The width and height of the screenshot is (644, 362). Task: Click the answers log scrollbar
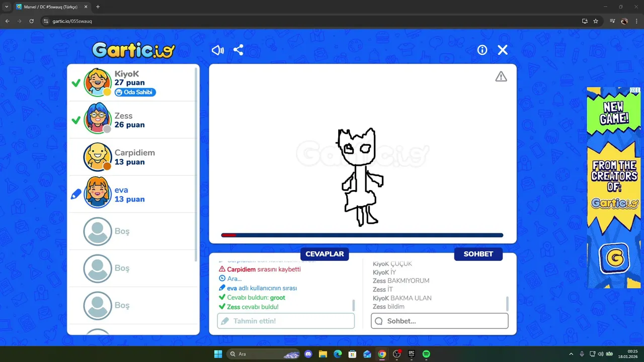click(x=354, y=305)
